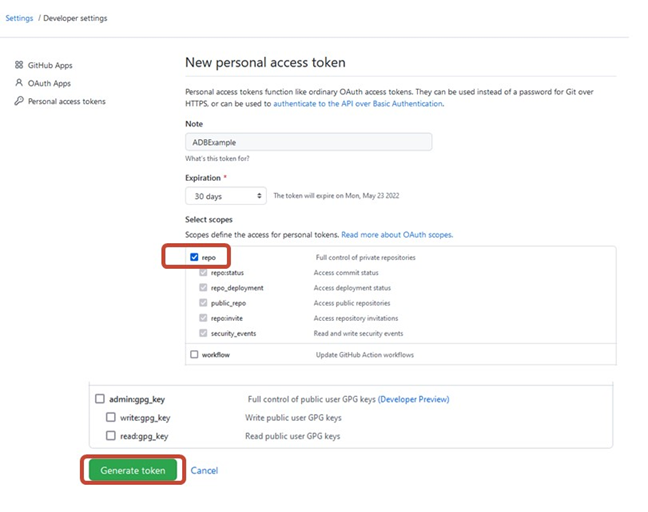Toggle the repo scope checkbox
648x512 pixels.
(194, 257)
